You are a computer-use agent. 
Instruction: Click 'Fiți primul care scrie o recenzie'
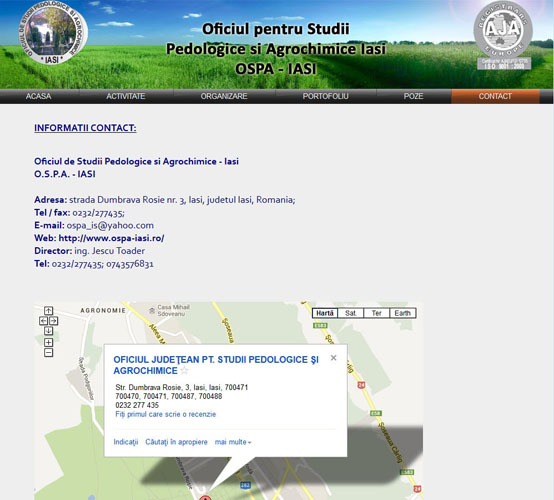tap(165, 414)
